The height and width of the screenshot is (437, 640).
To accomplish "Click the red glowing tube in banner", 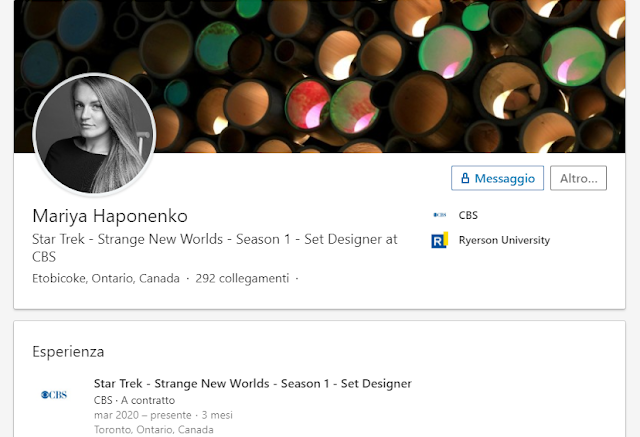I will pos(308,104).
